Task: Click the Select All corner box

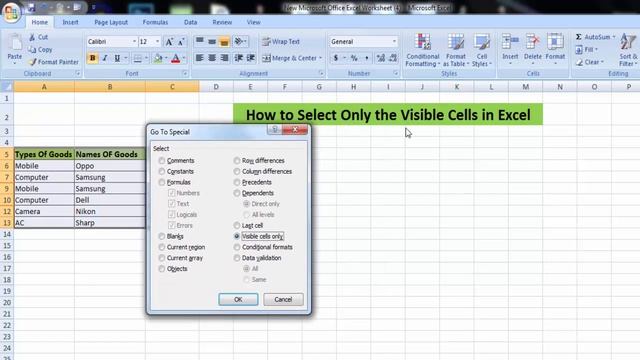Action: [7, 87]
